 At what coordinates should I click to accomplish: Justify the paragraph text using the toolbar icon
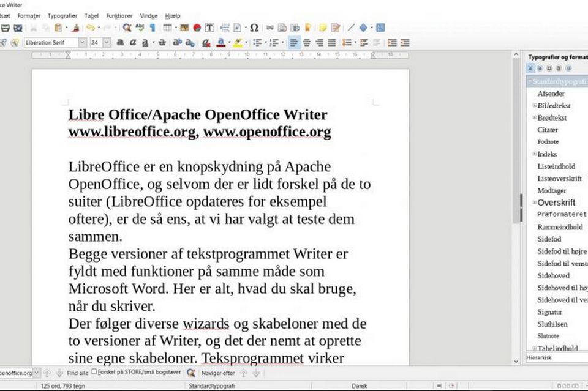(x=331, y=42)
